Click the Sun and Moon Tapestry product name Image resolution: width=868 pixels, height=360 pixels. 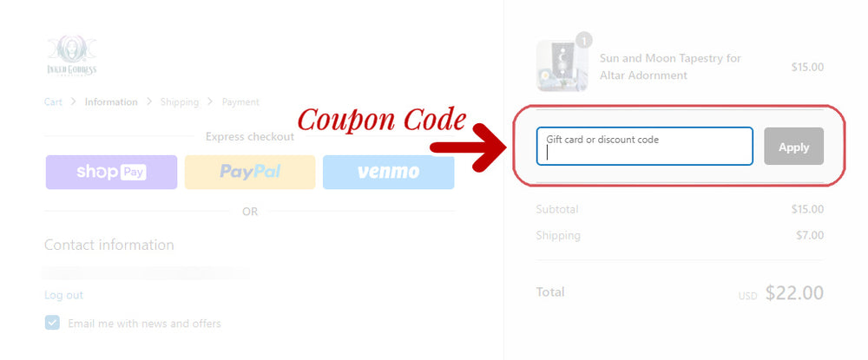pyautogui.click(x=670, y=66)
